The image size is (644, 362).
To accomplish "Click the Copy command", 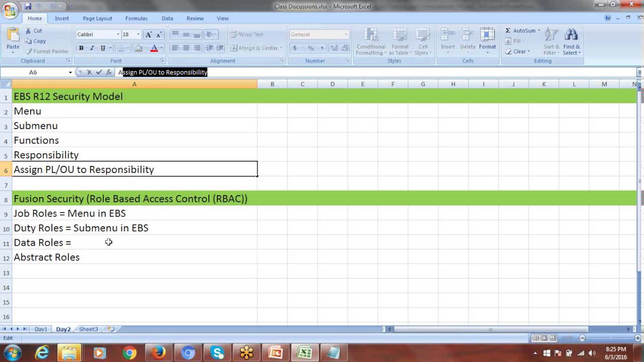I will point(35,41).
